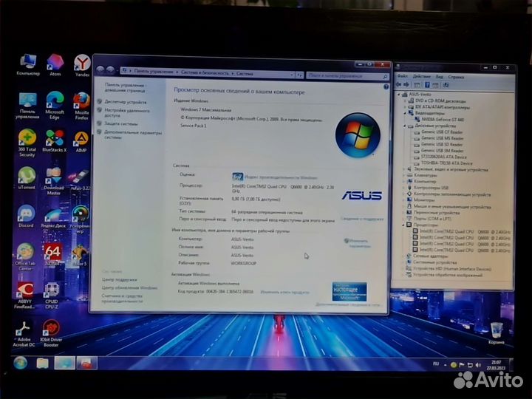Viewport: 532px width, 399px height.
Task: Open the Файл menu in Device Manager
Action: pos(403,76)
